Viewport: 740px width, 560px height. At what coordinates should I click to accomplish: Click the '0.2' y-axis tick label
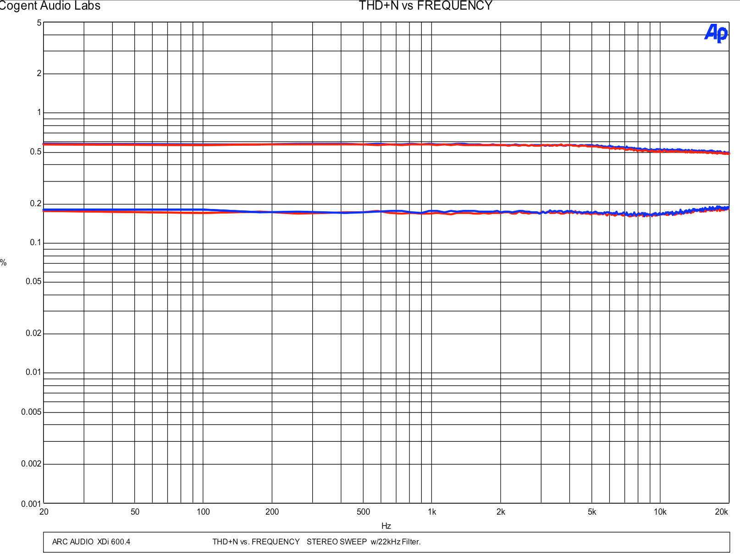click(x=36, y=203)
